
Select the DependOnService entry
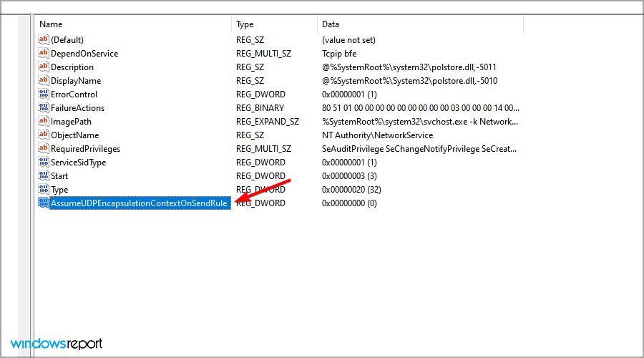(84, 54)
